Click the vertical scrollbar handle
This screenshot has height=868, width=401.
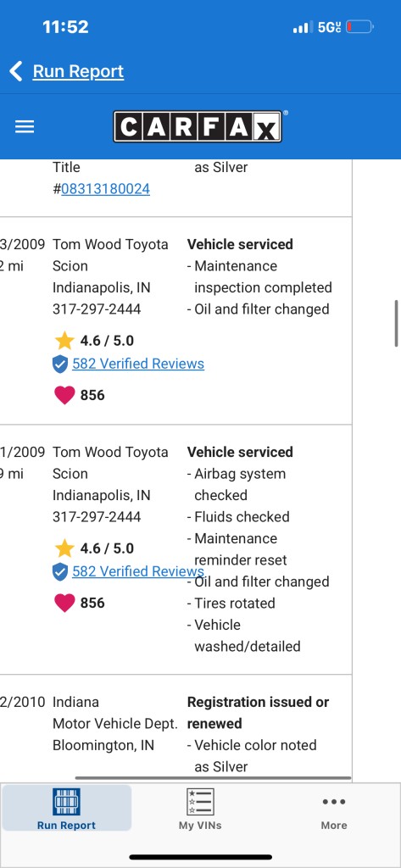pyautogui.click(x=397, y=323)
